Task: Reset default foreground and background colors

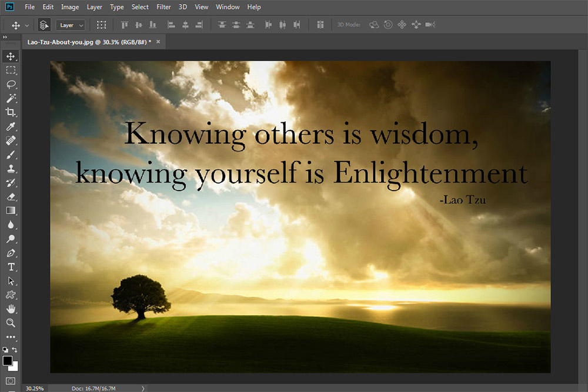Action: click(x=5, y=349)
